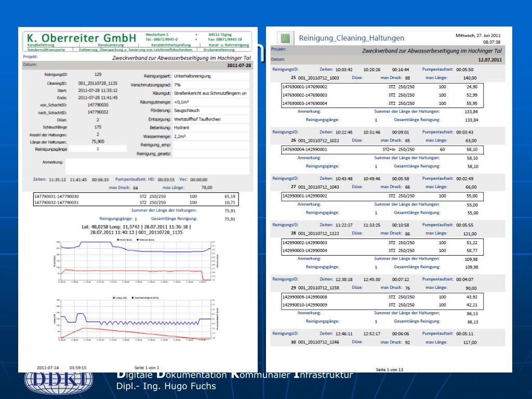Click the max Länge value 117,00
The width and height of the screenshot is (532, 399).
click(x=470, y=343)
